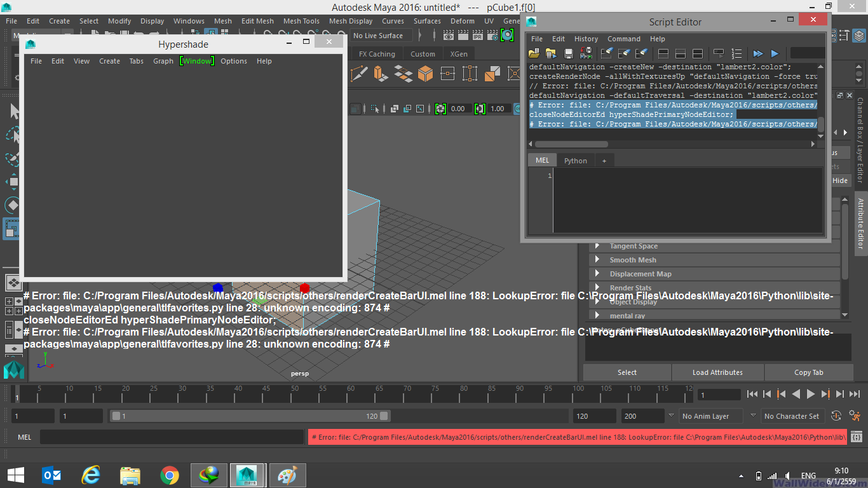Click playback range slider bar

[x=250, y=416]
